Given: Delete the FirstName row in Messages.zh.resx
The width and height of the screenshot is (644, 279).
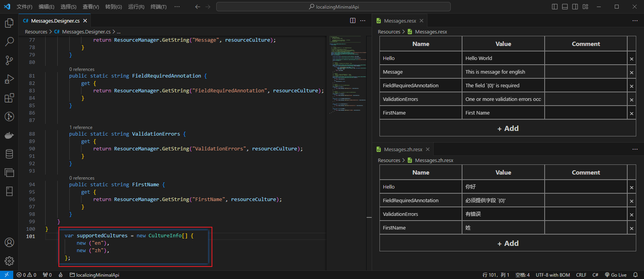Looking at the screenshot, I should tap(632, 228).
